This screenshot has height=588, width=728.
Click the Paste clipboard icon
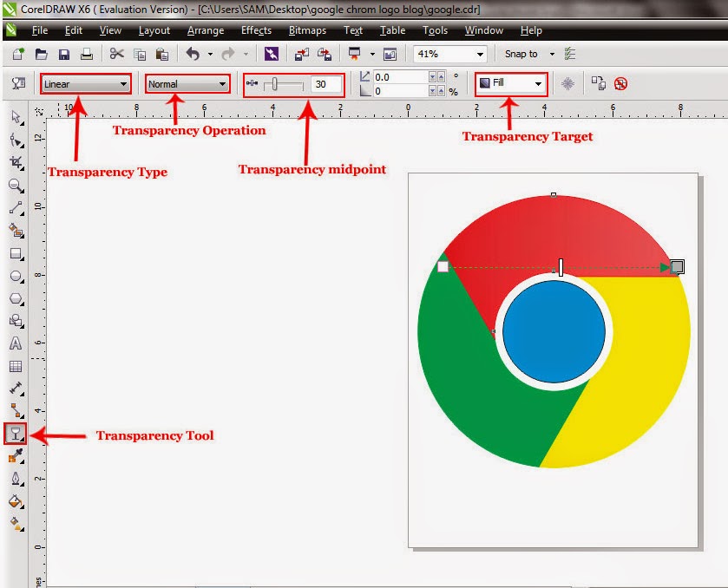pyautogui.click(x=161, y=55)
